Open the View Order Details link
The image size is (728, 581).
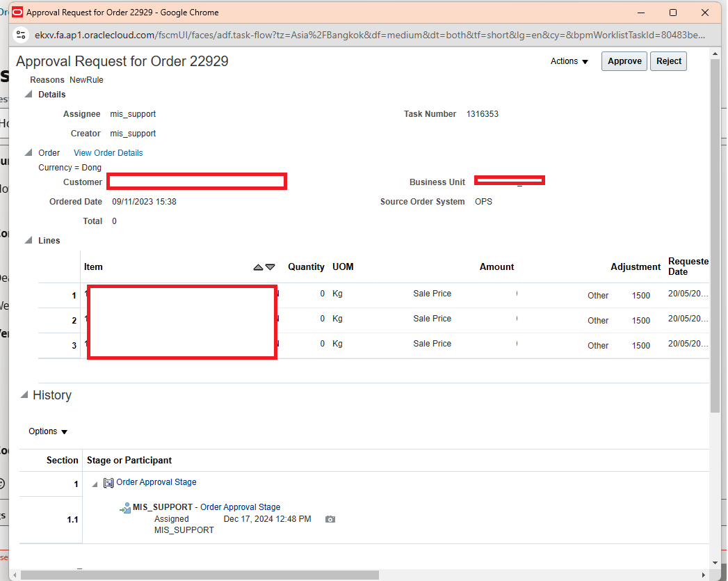point(108,152)
